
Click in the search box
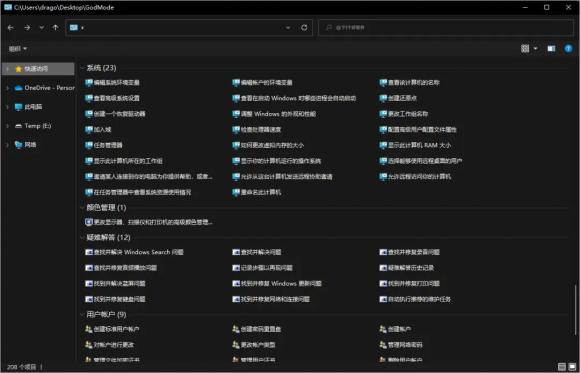click(x=446, y=28)
